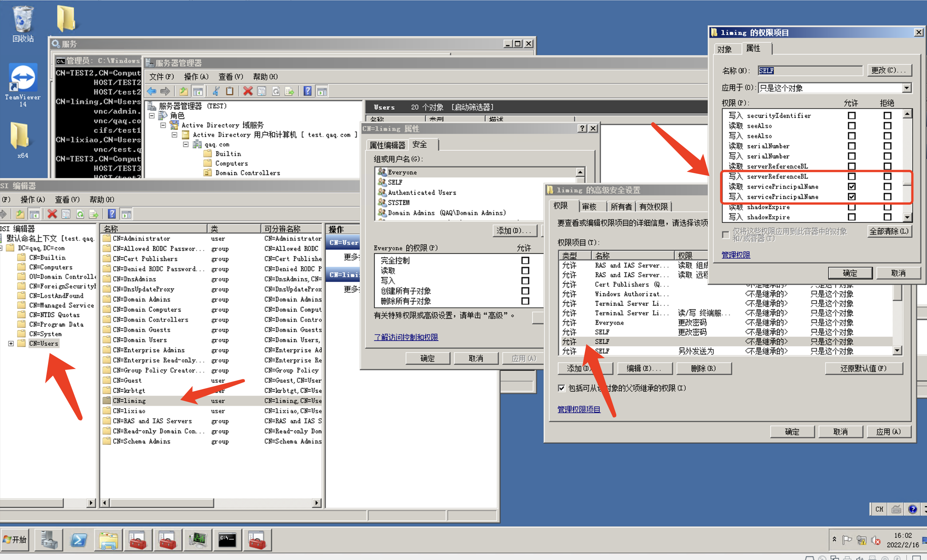Click the command prompt icon in taskbar
The height and width of the screenshot is (560, 927).
[227, 540]
